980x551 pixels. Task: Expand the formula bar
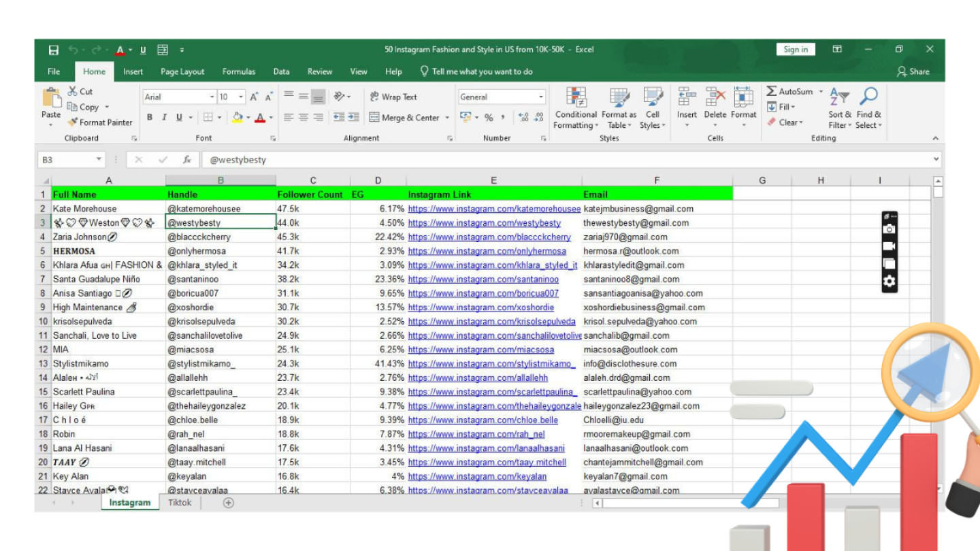point(936,159)
